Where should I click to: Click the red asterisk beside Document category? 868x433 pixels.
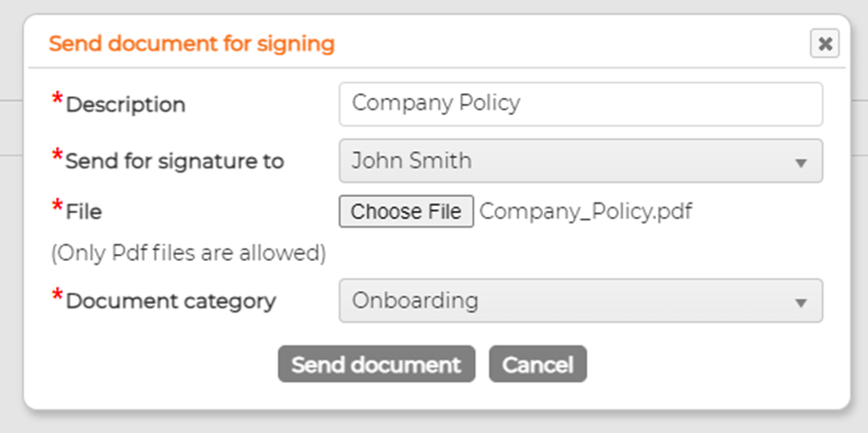[x=58, y=297]
